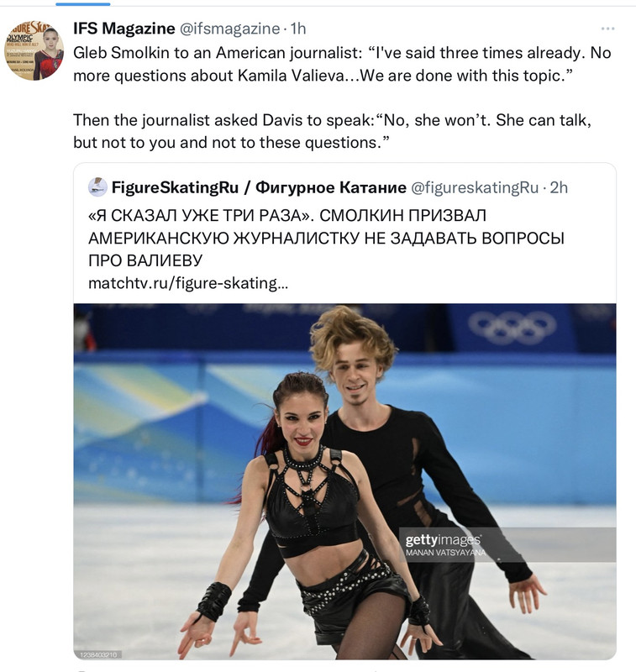Open the matchtv.ru/figure-skating link
Image resolution: width=636 pixels, height=672 pixels.
click(x=188, y=283)
